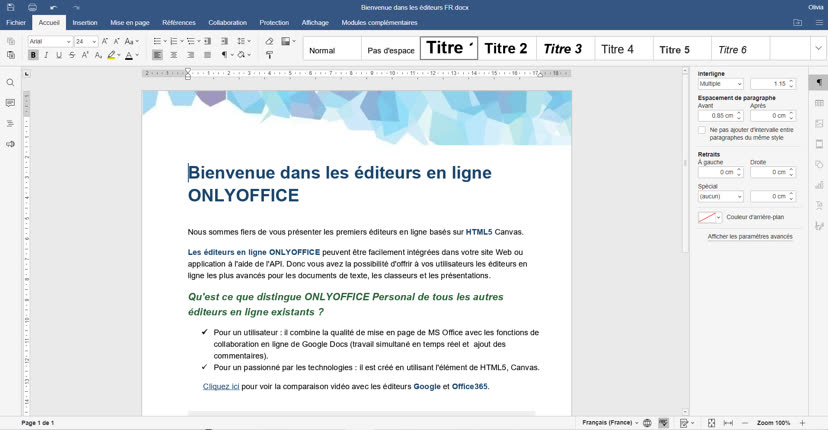
Task: Click 'Afficher les paramètres avancés' link
Action: point(750,237)
